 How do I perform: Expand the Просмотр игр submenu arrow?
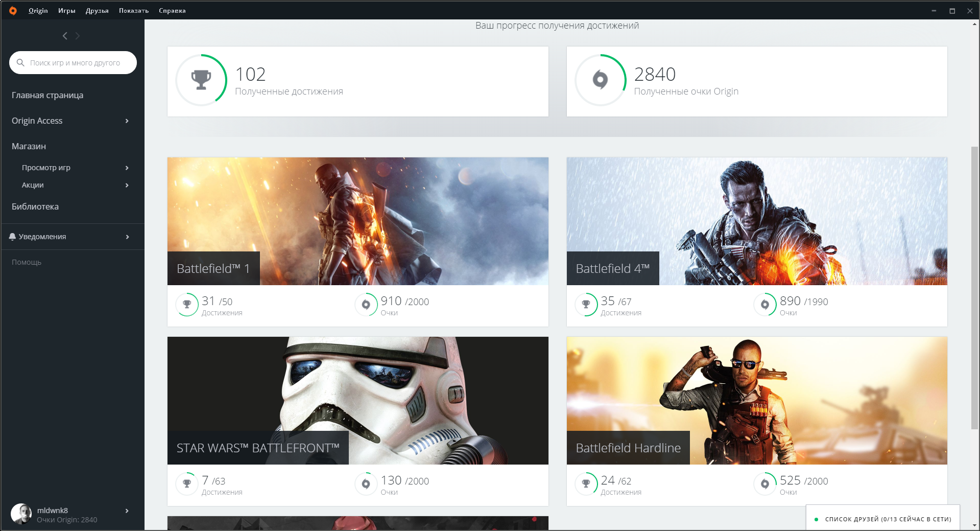[x=127, y=168]
